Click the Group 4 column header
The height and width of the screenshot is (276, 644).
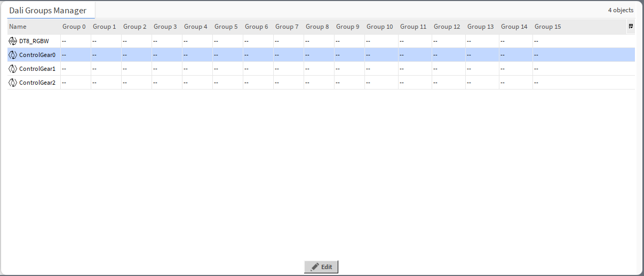(x=197, y=27)
